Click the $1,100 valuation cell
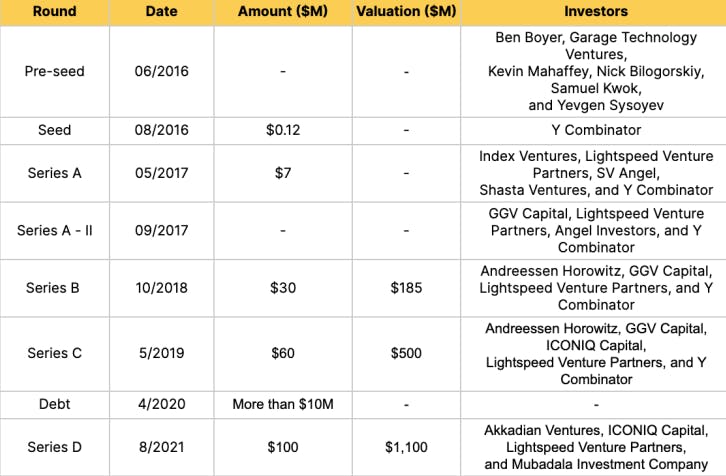This screenshot has height=476, width=726. click(x=405, y=448)
